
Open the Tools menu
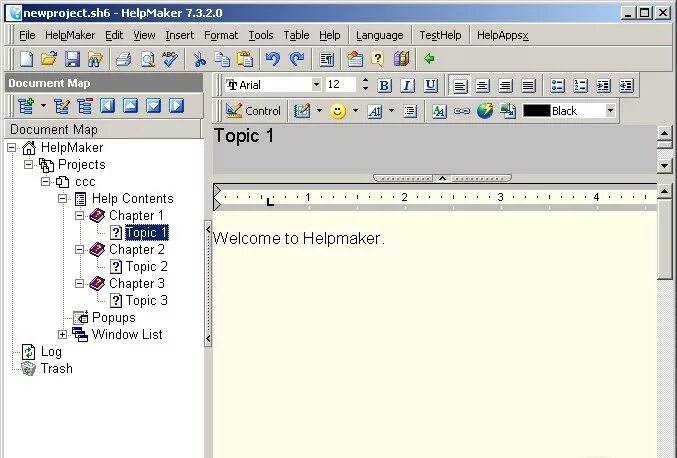pyautogui.click(x=261, y=35)
